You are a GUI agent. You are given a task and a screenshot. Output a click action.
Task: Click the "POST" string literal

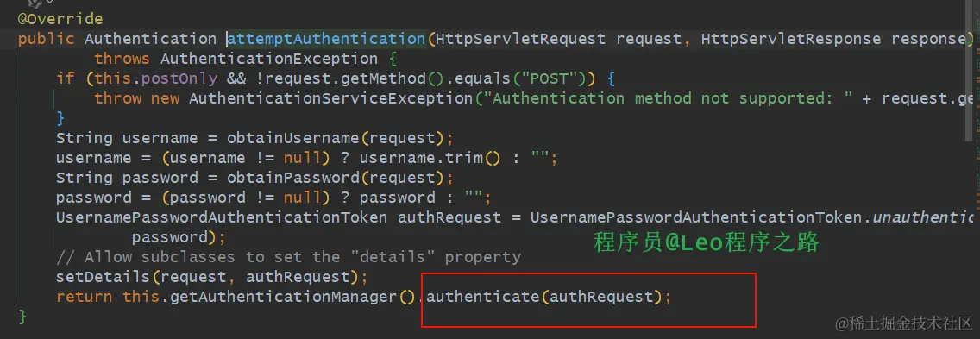coord(549,79)
